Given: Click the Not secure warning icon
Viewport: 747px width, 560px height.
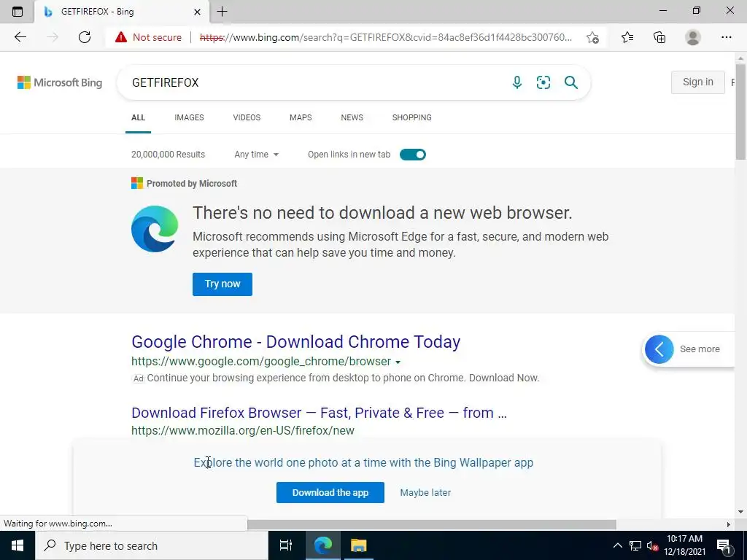Looking at the screenshot, I should [121, 37].
